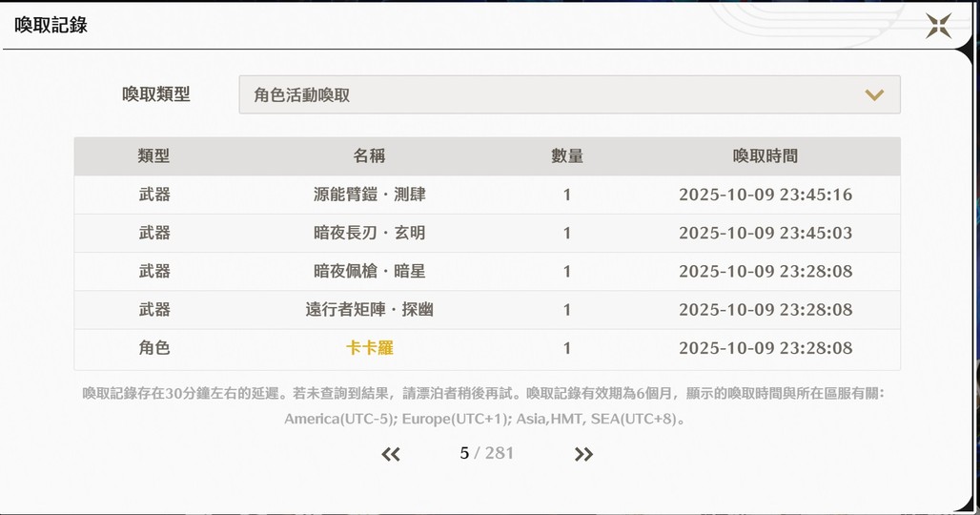Image resolution: width=980 pixels, height=515 pixels.
Task: Select the 遠行者矩陣・探幽 weapon entry
Action: [369, 309]
